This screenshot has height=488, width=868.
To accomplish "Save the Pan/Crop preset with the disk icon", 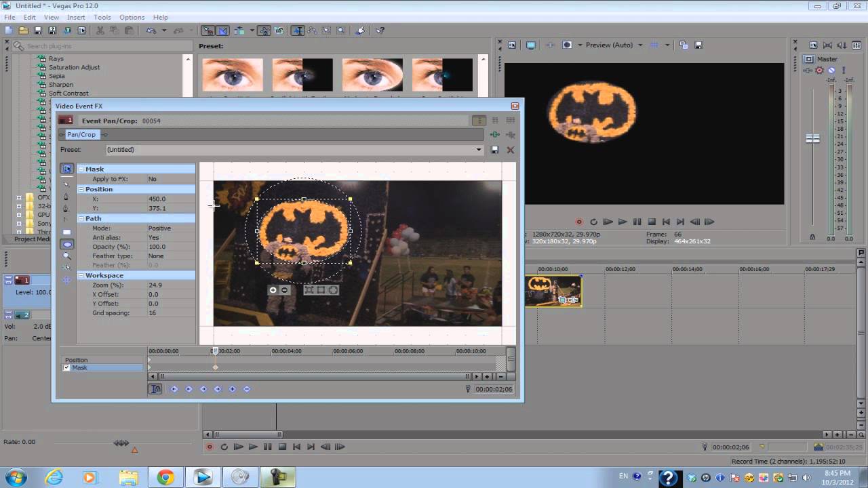I will coord(495,150).
